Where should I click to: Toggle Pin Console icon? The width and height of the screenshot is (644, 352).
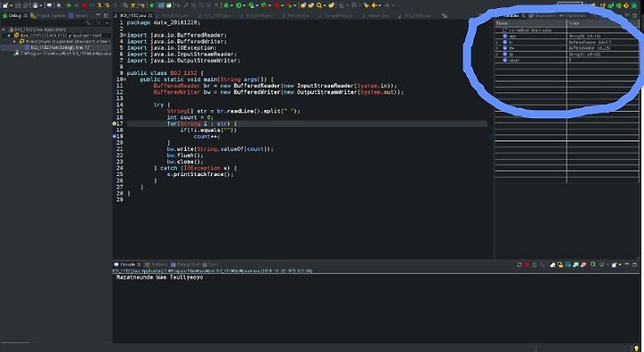click(593, 264)
